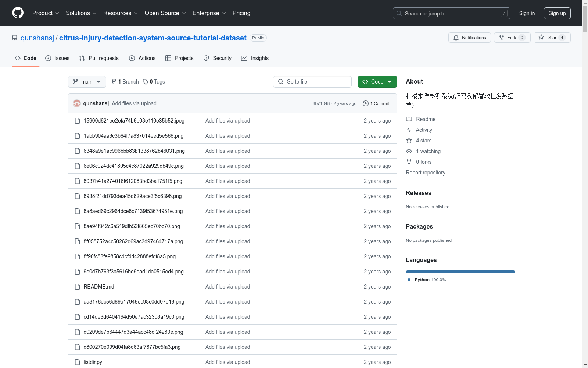This screenshot has width=588, height=368.
Task: Open d800270e099d04fa8d63af7877bc5fa3.png file
Action: click(132, 347)
